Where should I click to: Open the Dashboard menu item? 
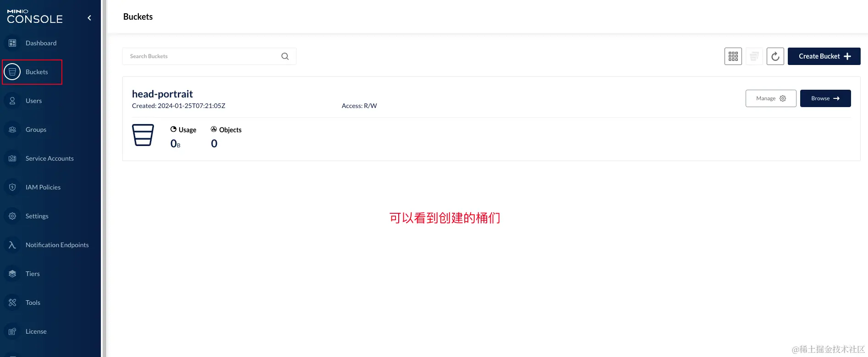(x=41, y=43)
